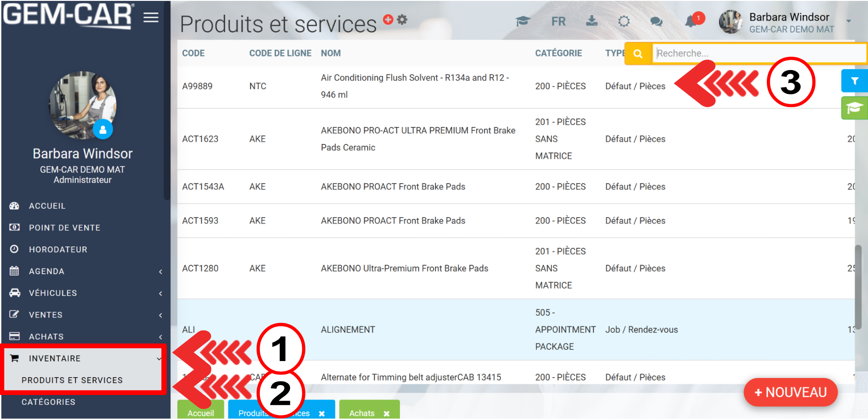Open the blue filter funnel button
The height and width of the screenshot is (419, 868).
[x=854, y=81]
